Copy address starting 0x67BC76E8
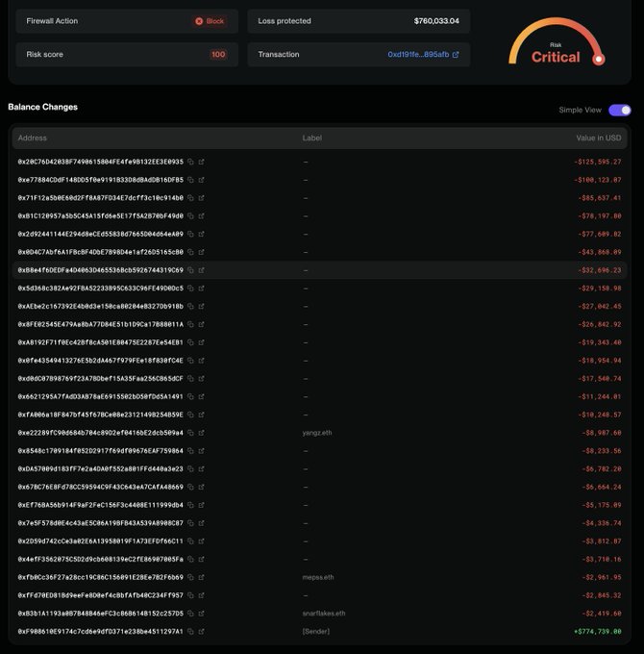644x654 pixels. pos(190,487)
